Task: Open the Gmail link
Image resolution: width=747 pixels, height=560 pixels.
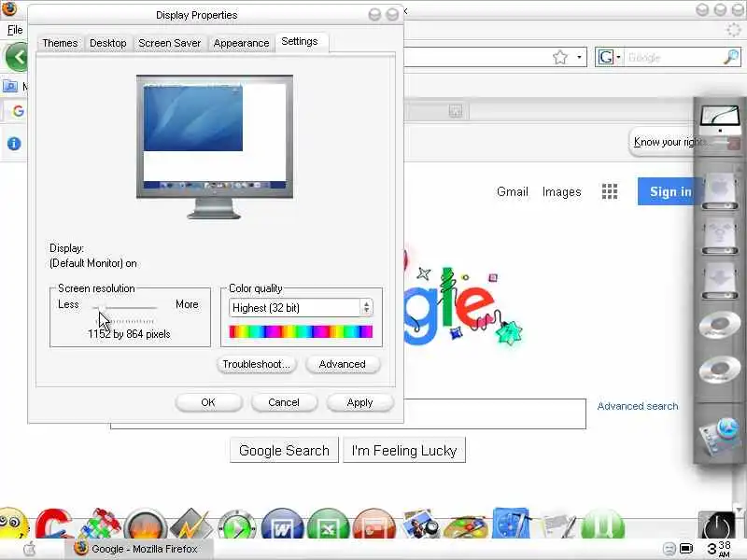Action: [512, 191]
